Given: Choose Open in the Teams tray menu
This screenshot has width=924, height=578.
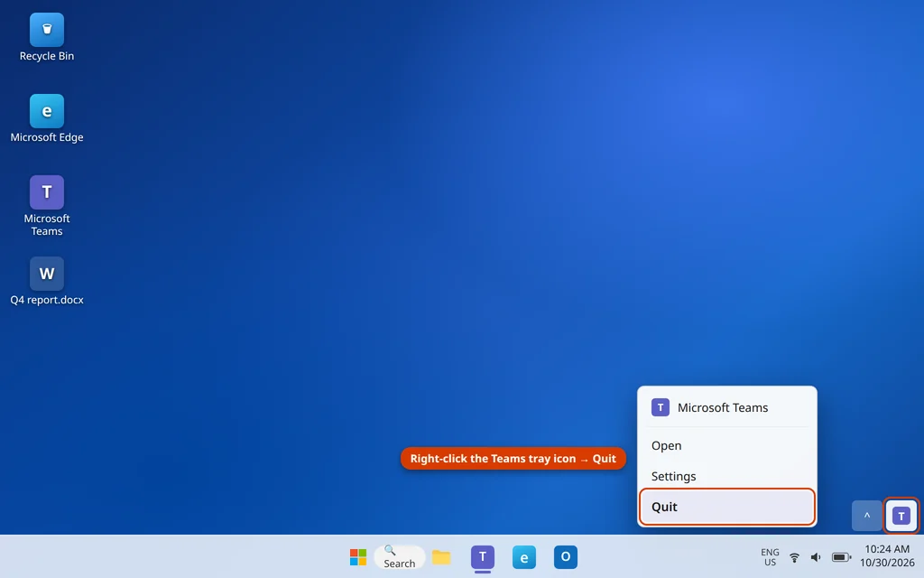Looking at the screenshot, I should coord(726,445).
